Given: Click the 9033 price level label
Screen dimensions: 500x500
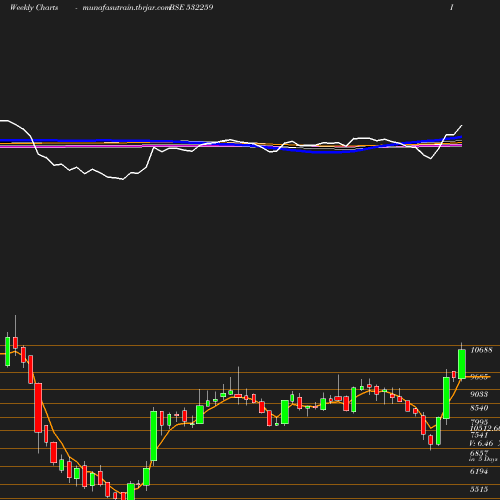Looking at the screenshot, I should point(479,394).
